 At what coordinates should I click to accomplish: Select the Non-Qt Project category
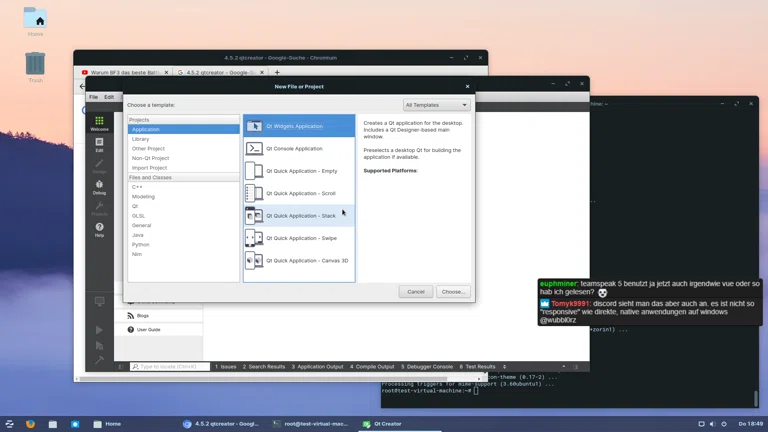184,158
